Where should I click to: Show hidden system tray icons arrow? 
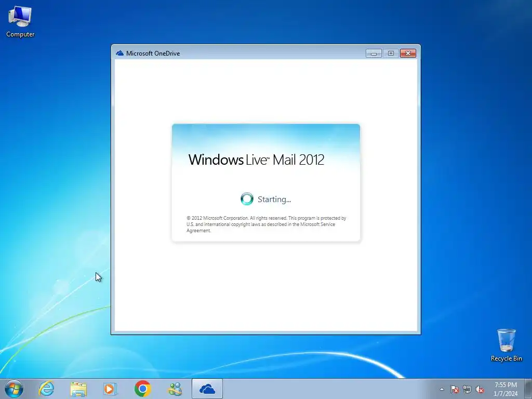point(442,389)
